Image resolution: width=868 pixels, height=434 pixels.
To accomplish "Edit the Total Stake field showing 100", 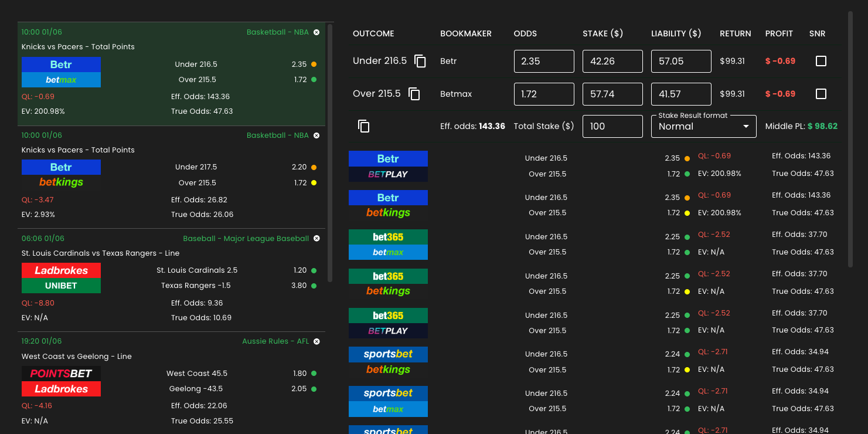I will (x=612, y=126).
